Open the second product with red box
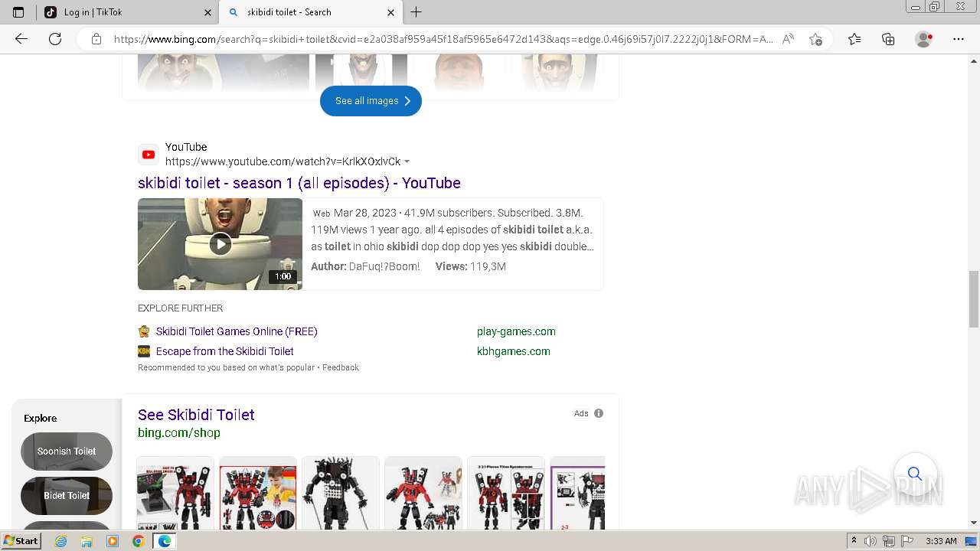 point(258,494)
